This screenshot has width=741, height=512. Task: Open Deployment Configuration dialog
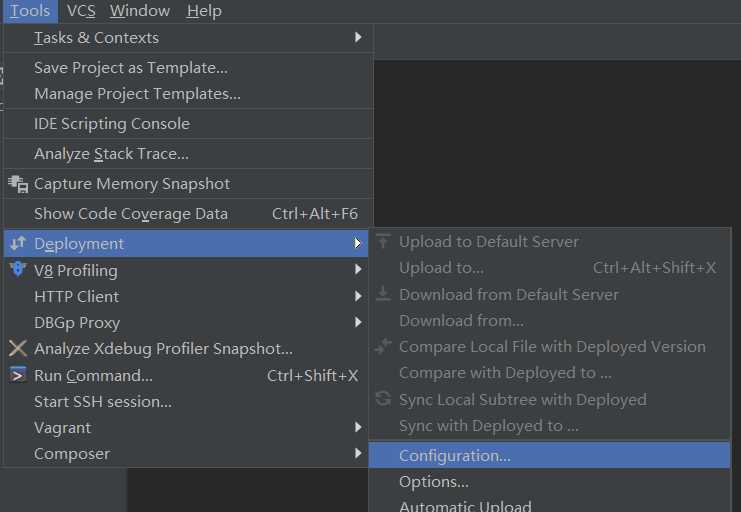550,456
